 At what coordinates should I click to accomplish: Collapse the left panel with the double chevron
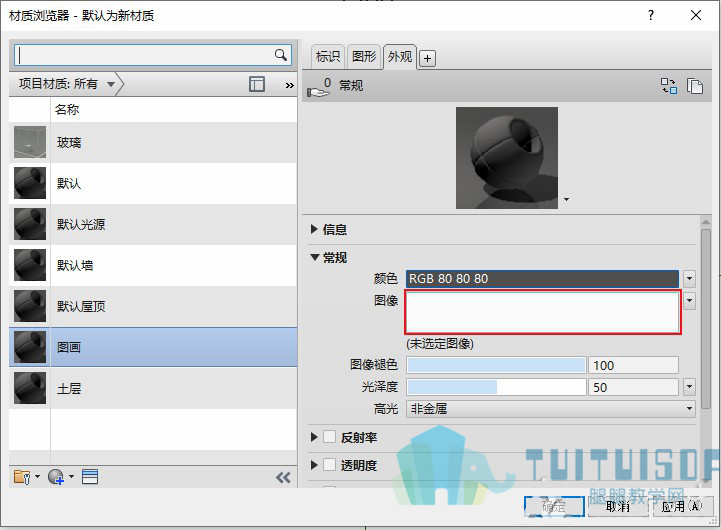[x=283, y=478]
